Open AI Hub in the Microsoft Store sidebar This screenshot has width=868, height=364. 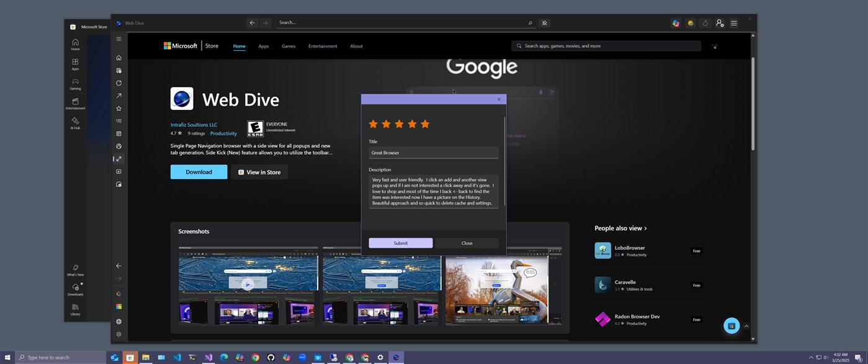pos(75,123)
